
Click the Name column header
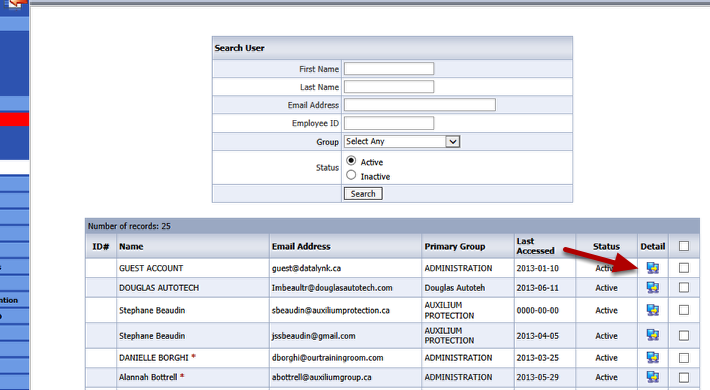(x=131, y=246)
